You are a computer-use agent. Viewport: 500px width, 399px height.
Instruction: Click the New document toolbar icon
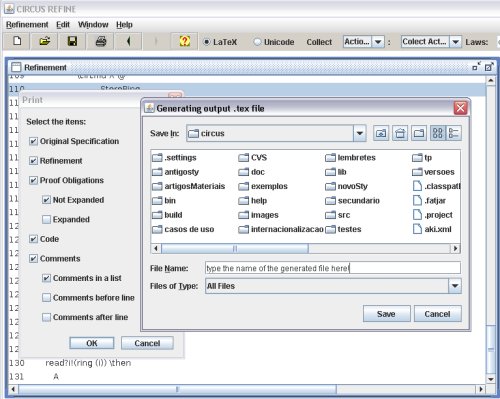17,41
